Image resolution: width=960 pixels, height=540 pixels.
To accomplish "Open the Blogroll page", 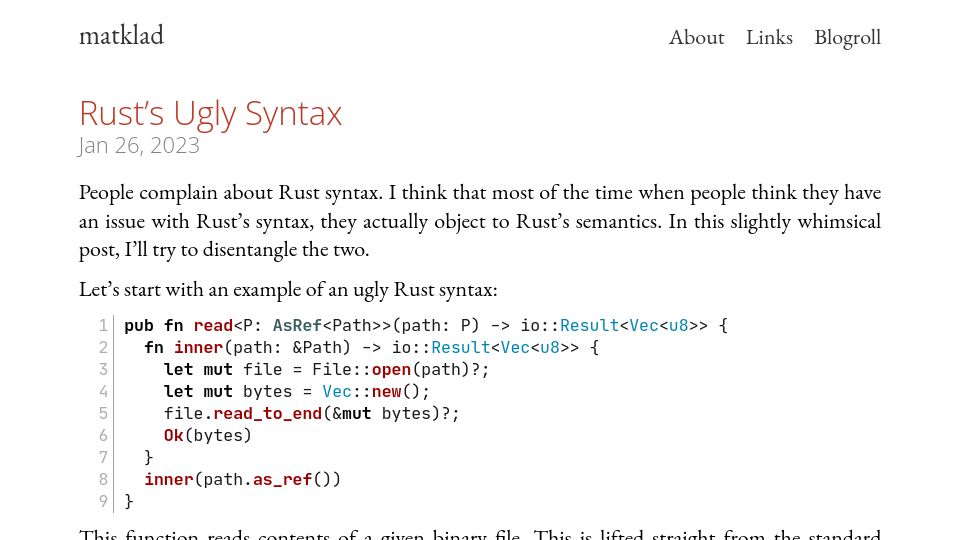I will coord(847,38).
